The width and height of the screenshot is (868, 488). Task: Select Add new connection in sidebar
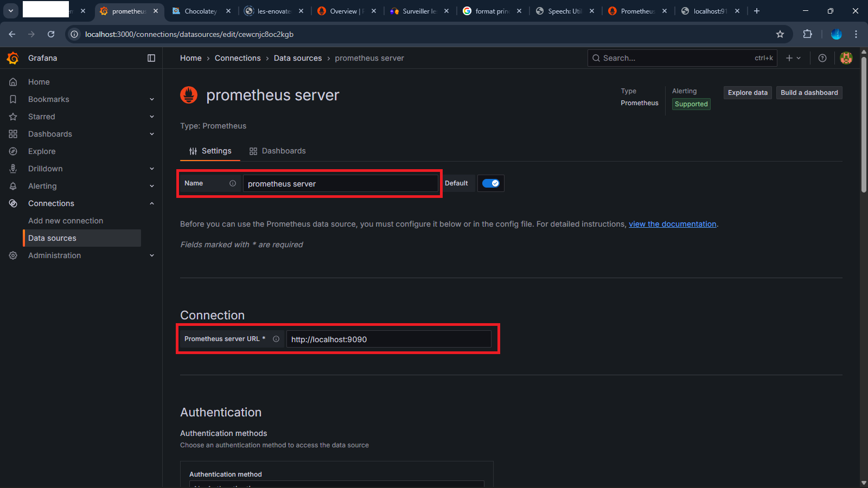tap(66, 221)
